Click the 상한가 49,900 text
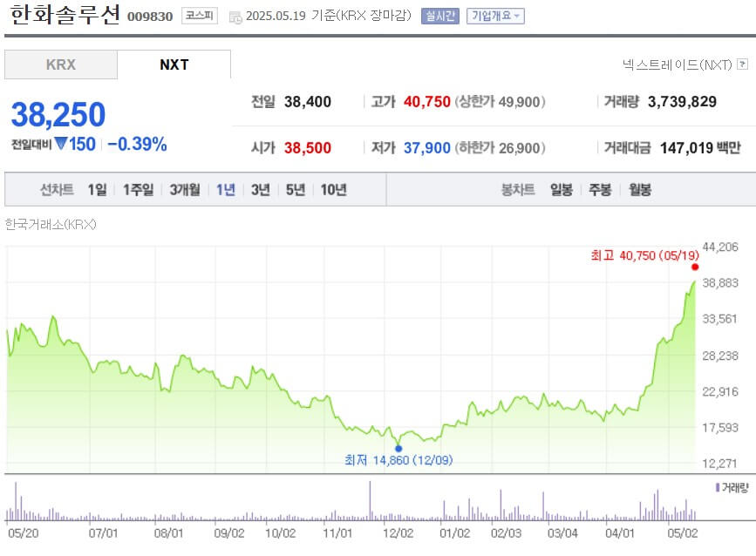The width and height of the screenshot is (756, 556). (x=500, y=102)
